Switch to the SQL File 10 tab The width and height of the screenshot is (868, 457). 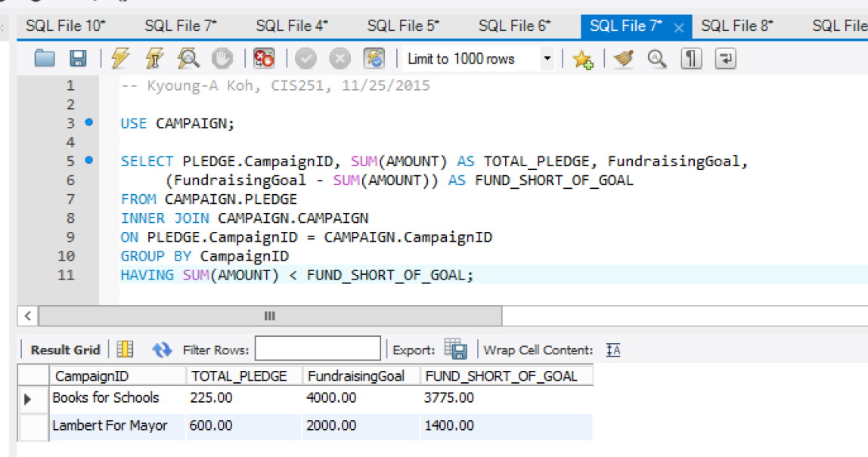pyautogui.click(x=66, y=26)
